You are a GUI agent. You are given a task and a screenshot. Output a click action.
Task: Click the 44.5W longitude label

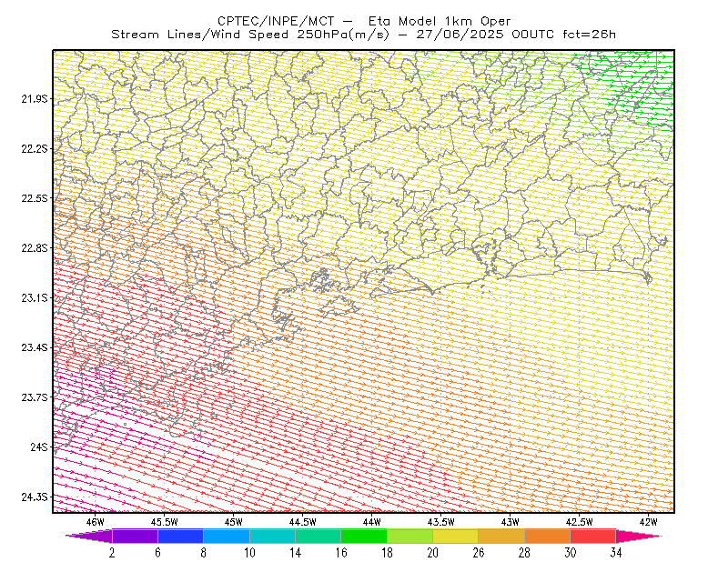coord(303,522)
